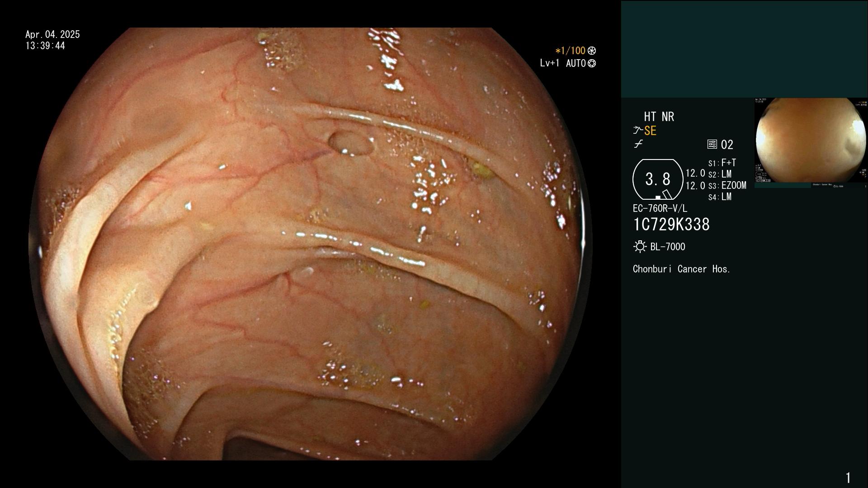
Task: Select the time stamp 13:39:44
Action: click(45, 46)
